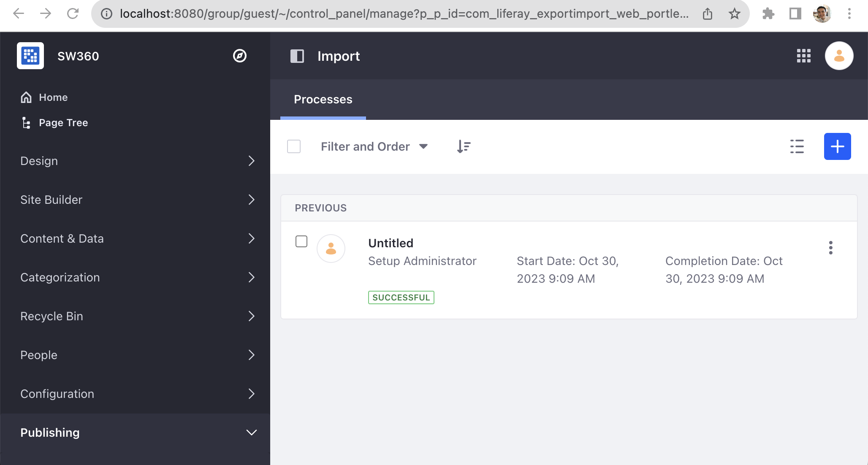Open the Untitled process actions kebab menu
Viewport: 868px width, 465px height.
tap(830, 248)
